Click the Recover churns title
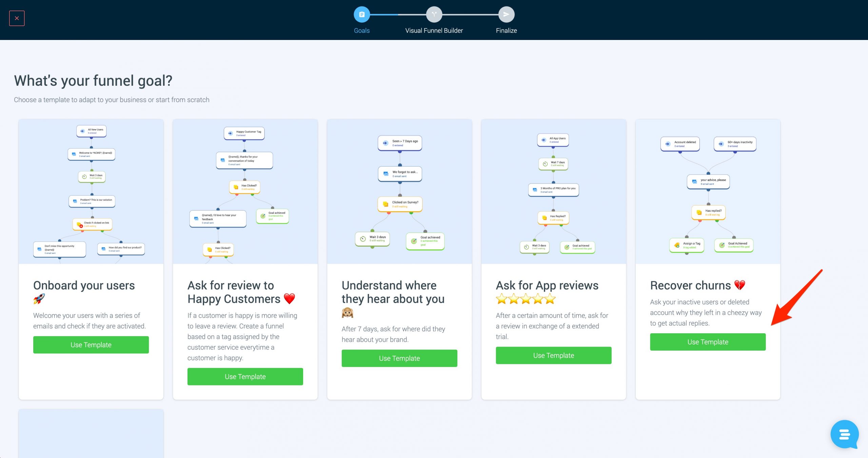Image resolution: width=868 pixels, height=458 pixels. [x=691, y=285]
